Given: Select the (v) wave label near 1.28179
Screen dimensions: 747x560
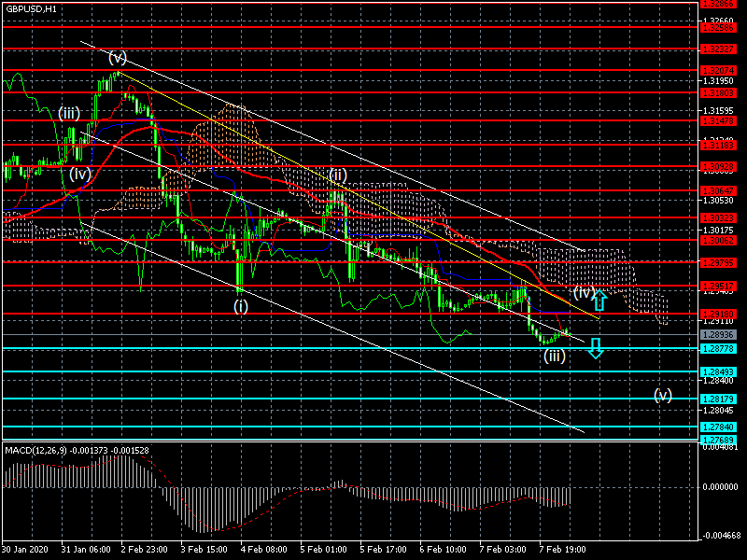Looking at the screenshot, I should tap(663, 395).
